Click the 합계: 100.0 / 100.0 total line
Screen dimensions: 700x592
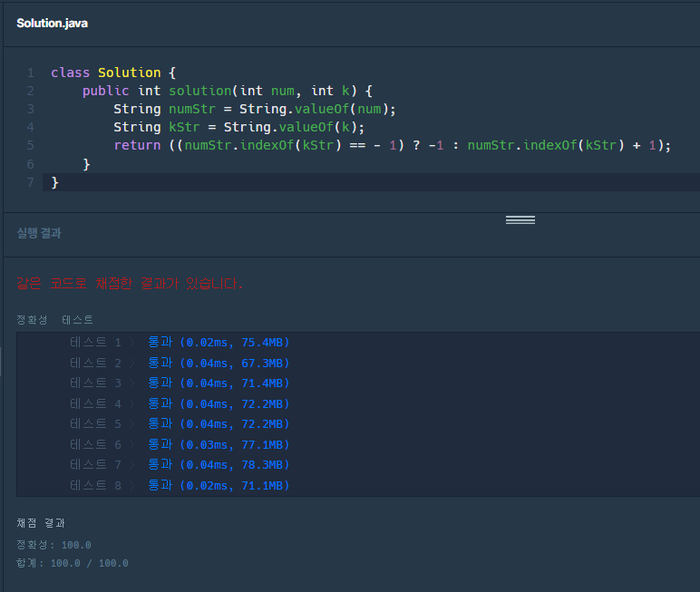(x=72, y=563)
